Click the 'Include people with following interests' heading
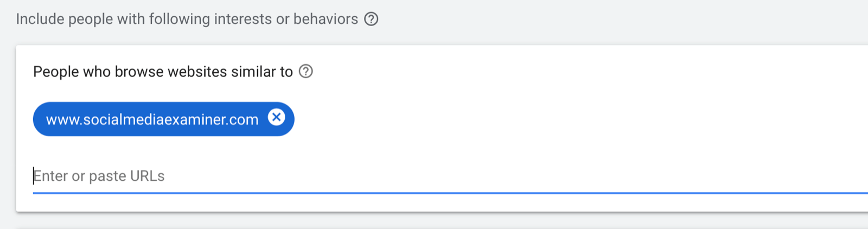868x229 pixels. [x=187, y=19]
